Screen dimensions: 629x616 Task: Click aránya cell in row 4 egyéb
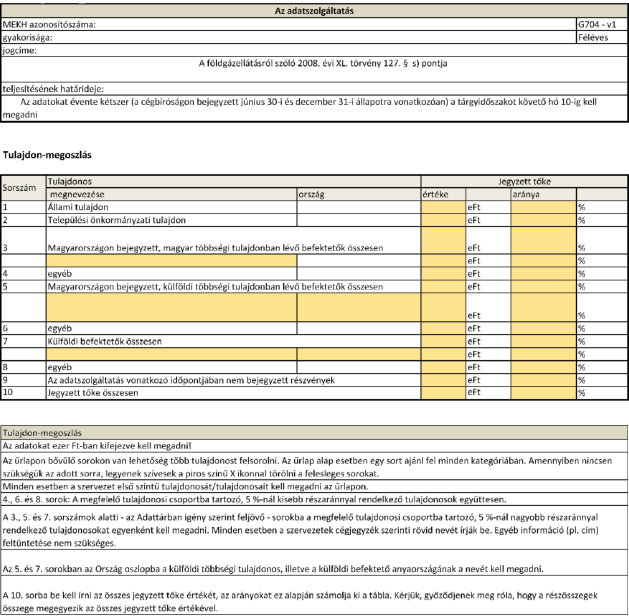click(544, 274)
